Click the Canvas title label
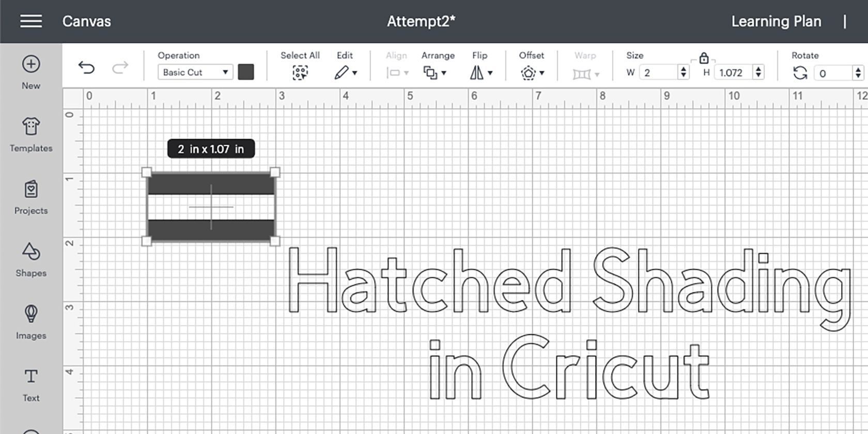868x434 pixels. coord(87,21)
